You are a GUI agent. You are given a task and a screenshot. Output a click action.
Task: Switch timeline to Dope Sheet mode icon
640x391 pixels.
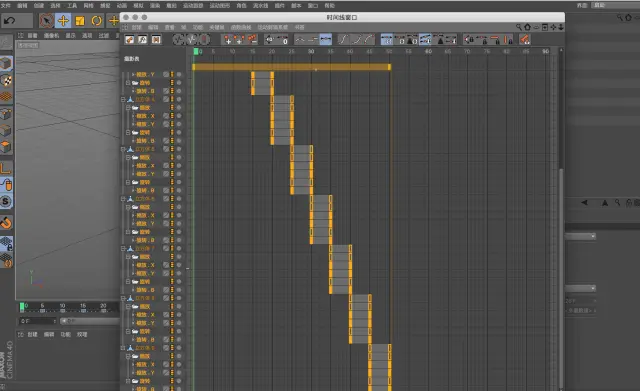pos(129,40)
